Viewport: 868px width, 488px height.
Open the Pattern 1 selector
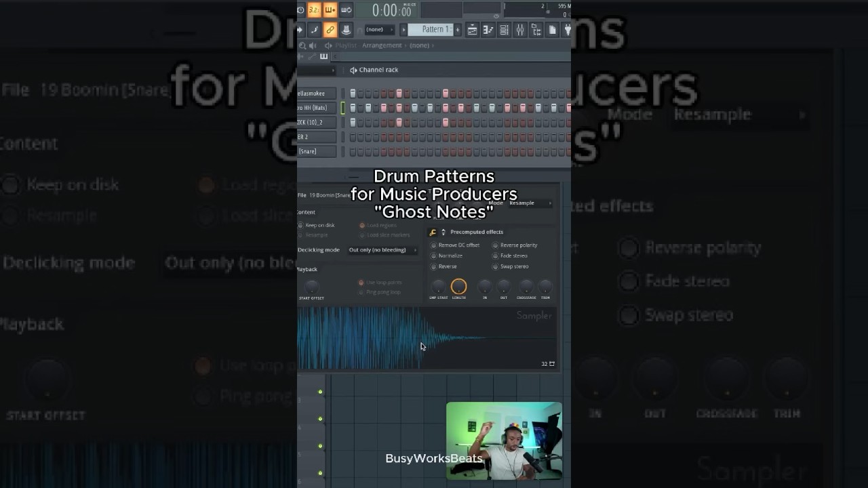(431, 30)
